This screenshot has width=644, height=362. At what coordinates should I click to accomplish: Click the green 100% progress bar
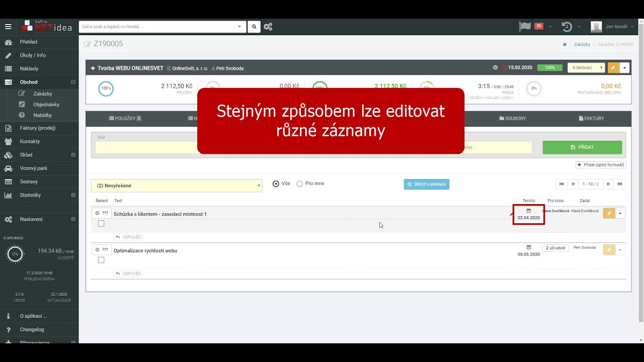[x=550, y=68]
